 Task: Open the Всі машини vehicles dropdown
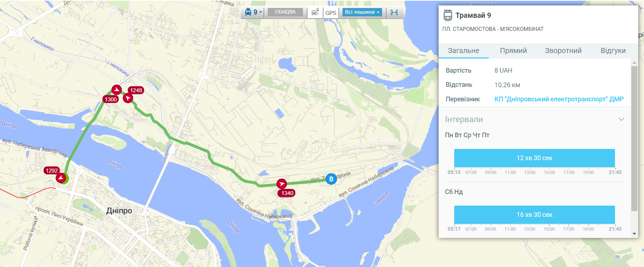[362, 12]
